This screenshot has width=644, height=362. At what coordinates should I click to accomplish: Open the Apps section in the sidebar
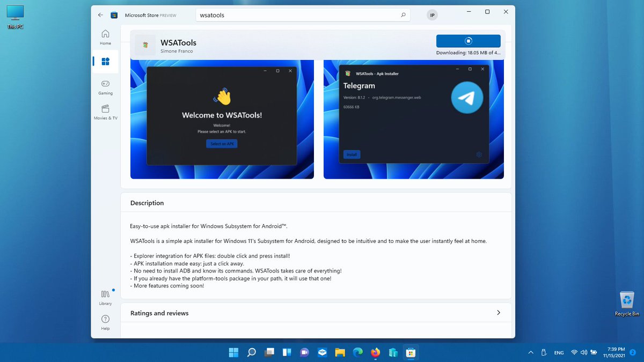tap(105, 61)
